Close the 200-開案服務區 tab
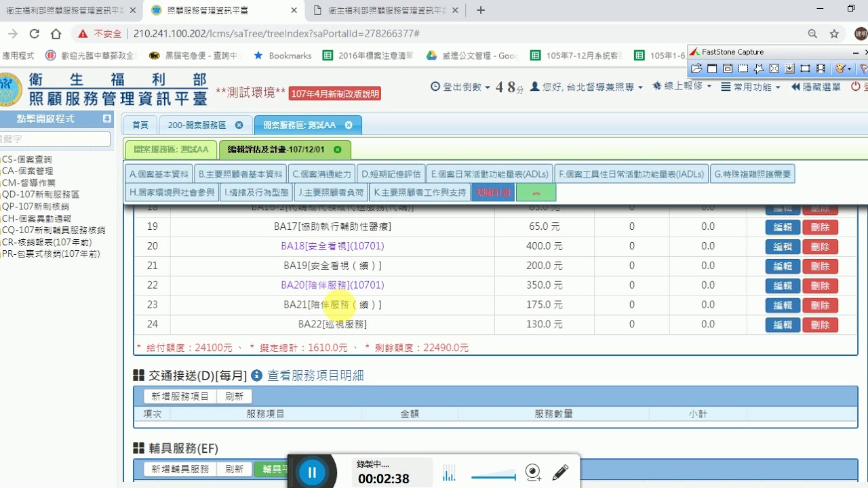This screenshot has width=868, height=488. point(239,125)
